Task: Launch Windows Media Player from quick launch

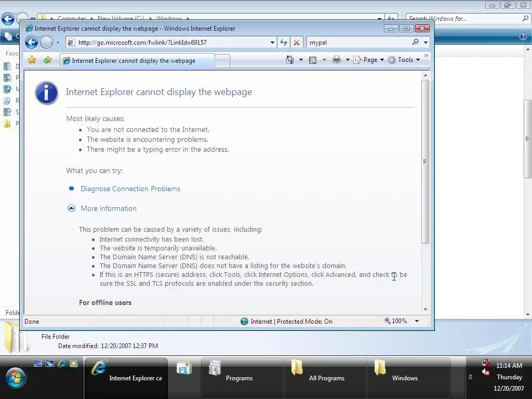Action: point(74,363)
